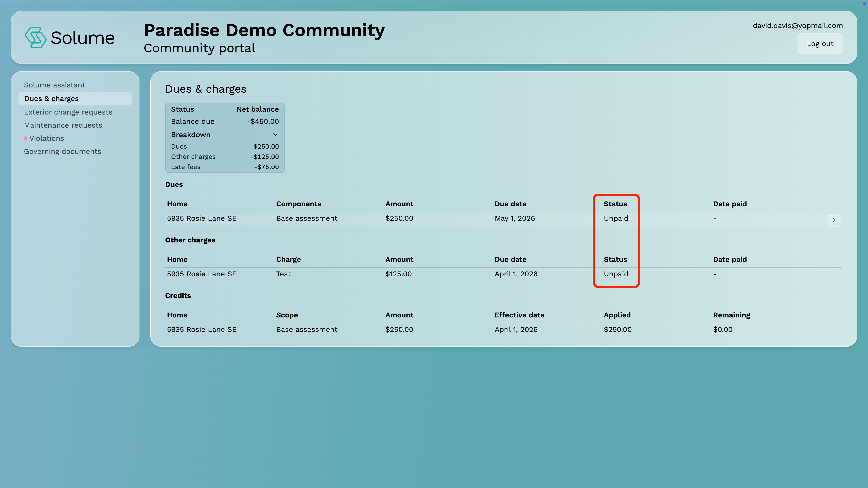Click Base assessment in Credits table

[307, 329]
